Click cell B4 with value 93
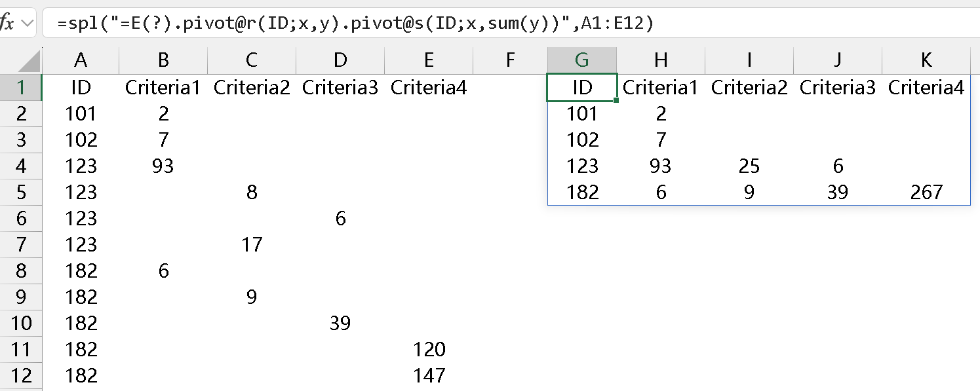This screenshot has width=980, height=391. (163, 166)
